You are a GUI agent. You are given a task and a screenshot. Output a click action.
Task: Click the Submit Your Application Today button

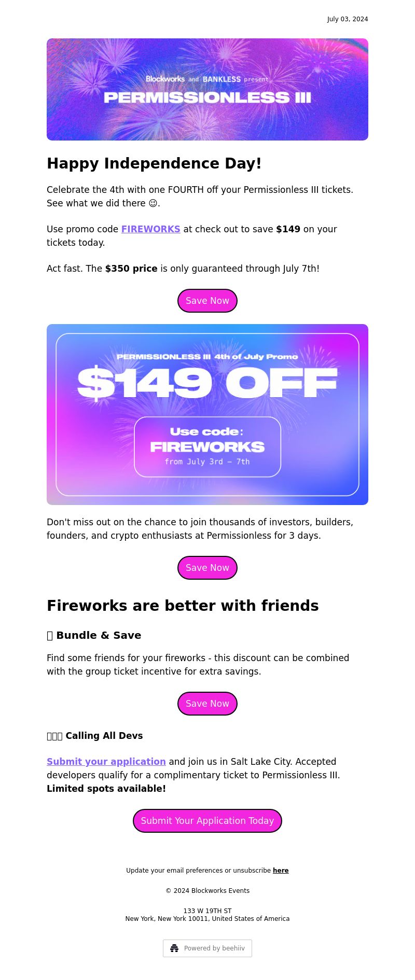[x=208, y=821]
